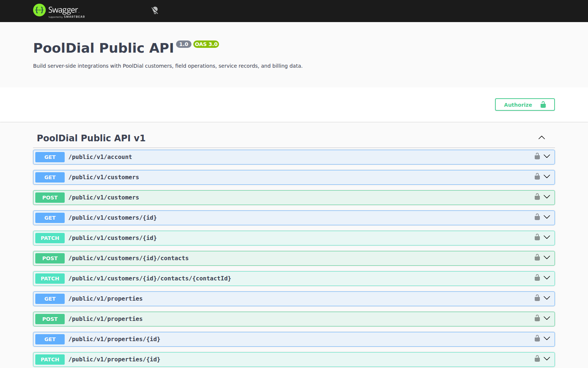Click the lock icon on GET /public/v1/properties/{id}
The width and height of the screenshot is (588, 368).
click(x=537, y=338)
